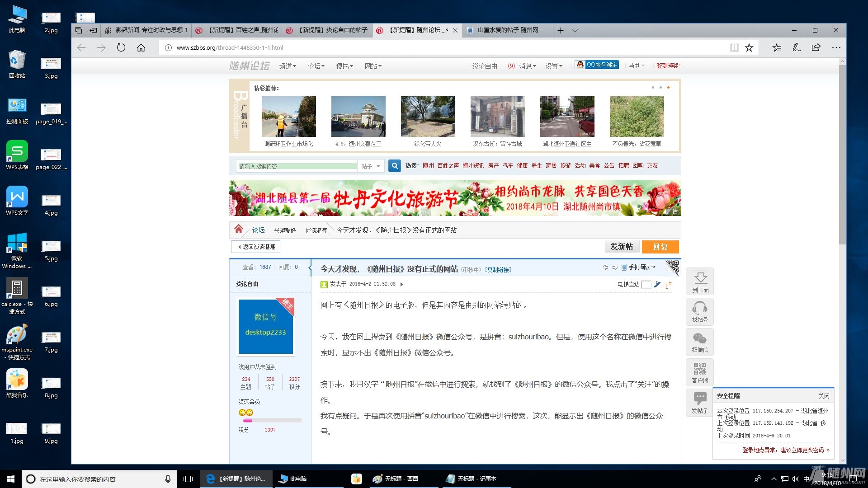The width and height of the screenshot is (868, 488).
Task: Click the search content input field
Action: click(x=297, y=166)
